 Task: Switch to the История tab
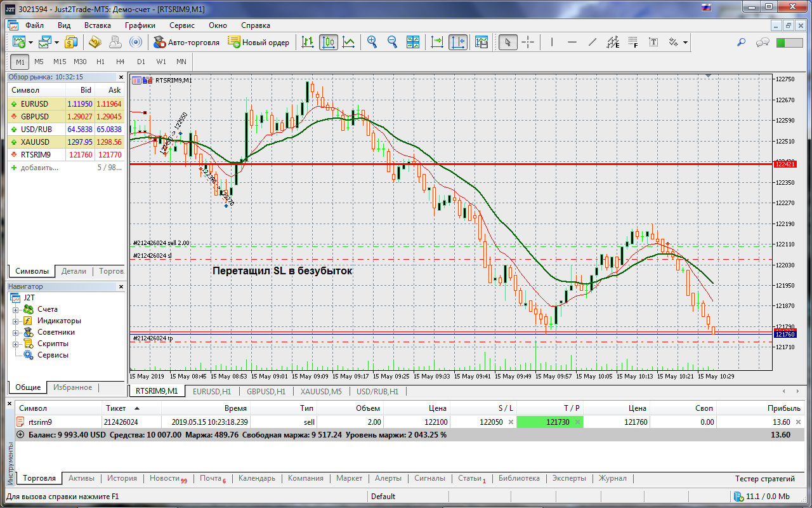(122, 478)
